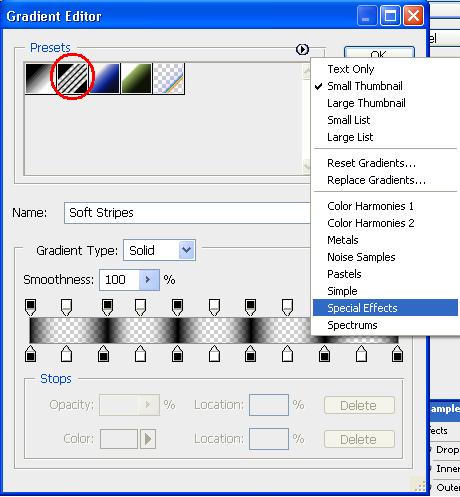Choose the blue gradient preset thumbnail

104,78
